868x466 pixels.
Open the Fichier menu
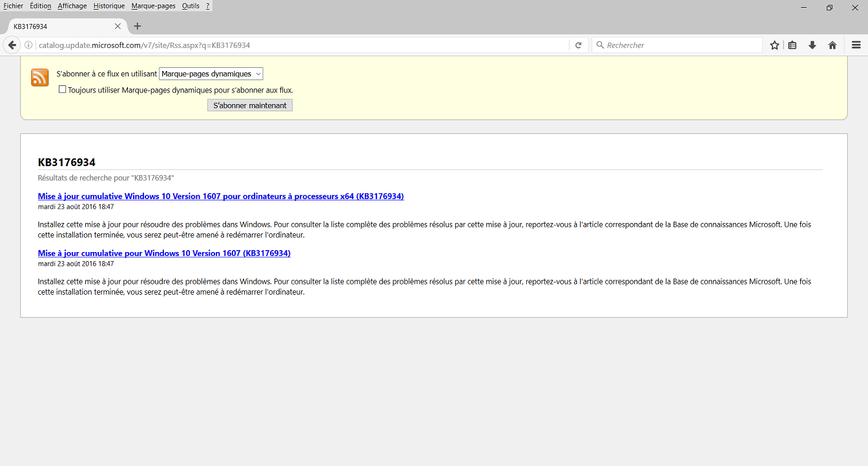click(13, 6)
